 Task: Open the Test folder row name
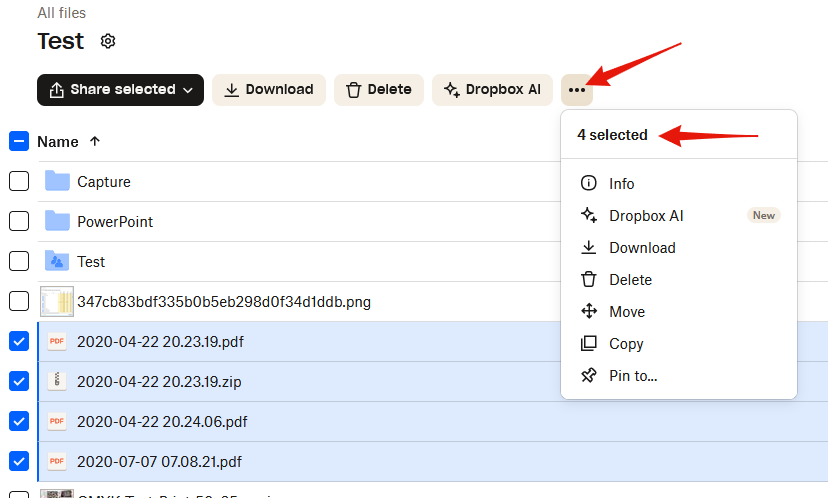(x=91, y=261)
